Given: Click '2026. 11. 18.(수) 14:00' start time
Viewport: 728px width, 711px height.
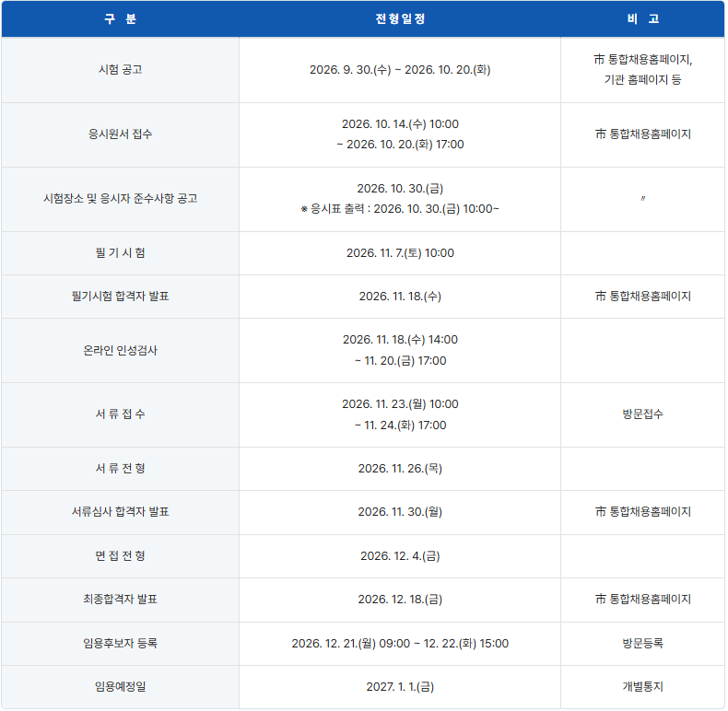Looking at the screenshot, I should (x=400, y=340).
